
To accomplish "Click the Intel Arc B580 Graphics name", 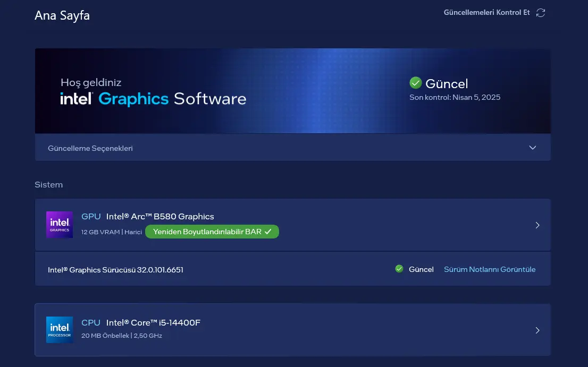I will pos(160,217).
